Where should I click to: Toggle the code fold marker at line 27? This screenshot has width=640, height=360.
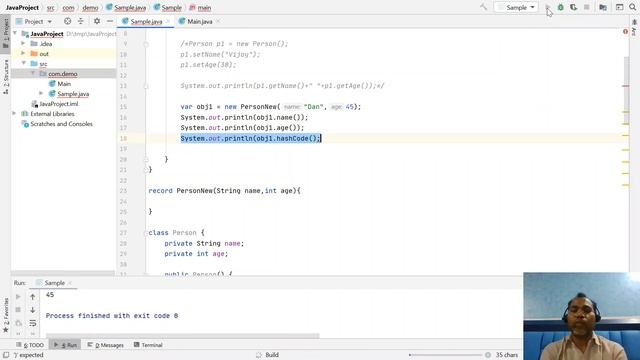(146, 233)
